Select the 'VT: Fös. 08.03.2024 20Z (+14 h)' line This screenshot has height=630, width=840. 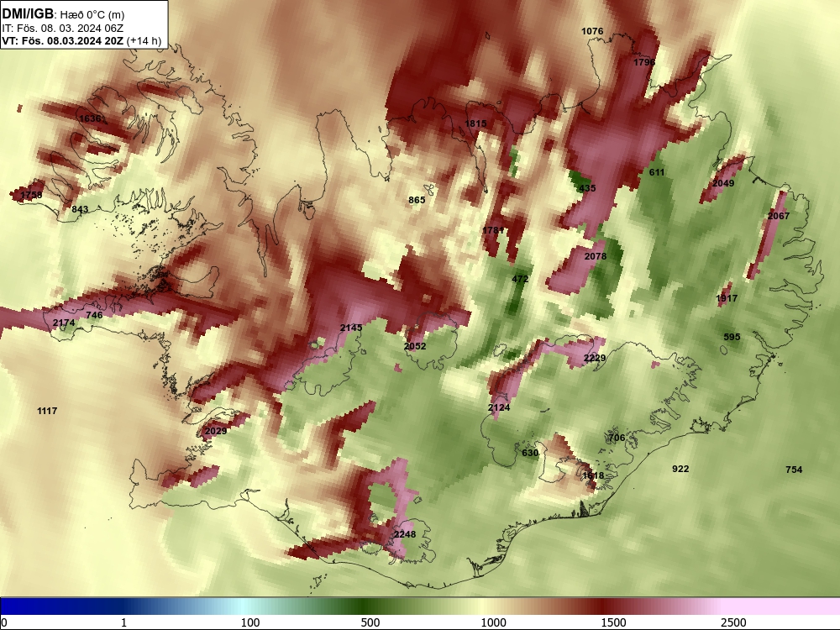[81, 40]
